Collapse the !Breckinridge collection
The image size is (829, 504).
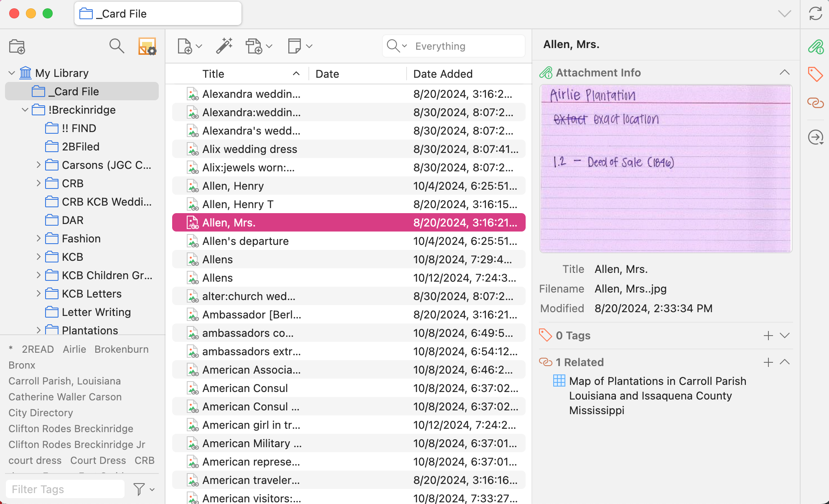click(25, 110)
